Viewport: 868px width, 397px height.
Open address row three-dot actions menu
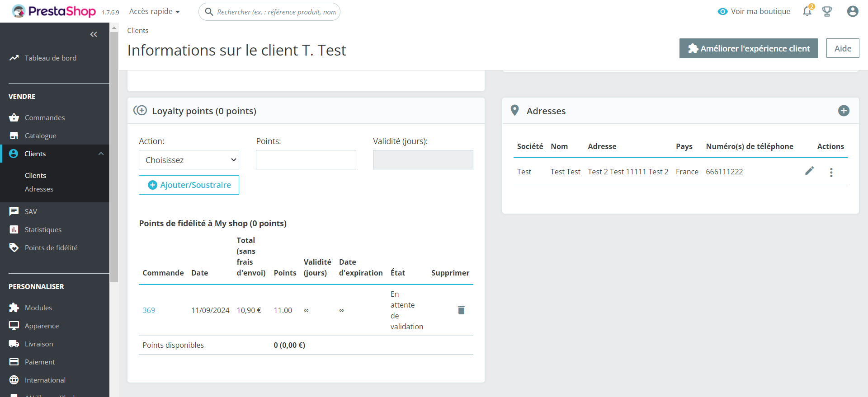pyautogui.click(x=831, y=172)
